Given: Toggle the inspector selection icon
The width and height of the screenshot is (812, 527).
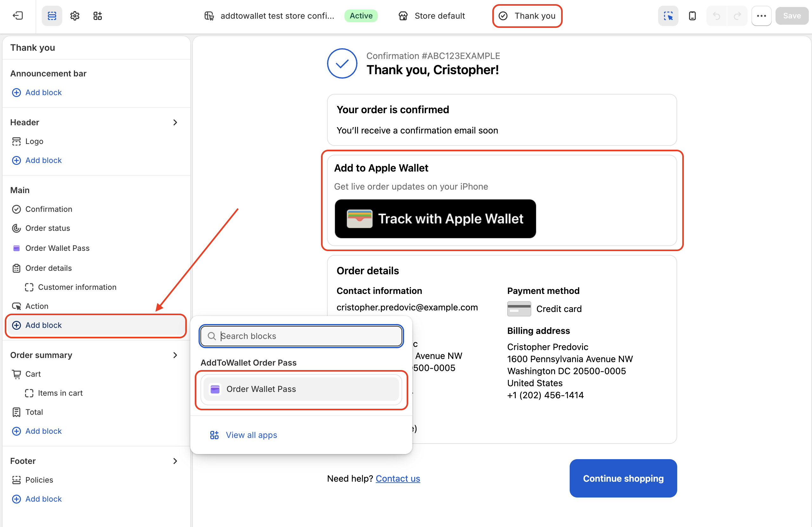Looking at the screenshot, I should coord(668,16).
